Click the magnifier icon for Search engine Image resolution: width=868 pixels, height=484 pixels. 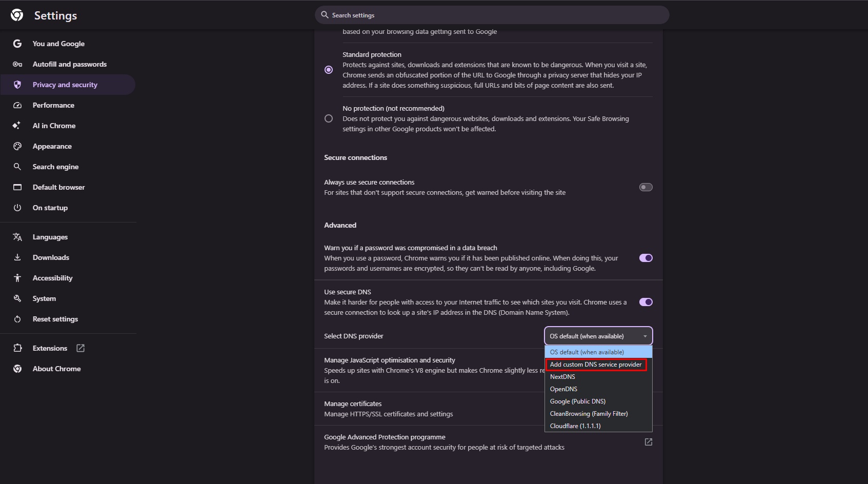click(17, 167)
